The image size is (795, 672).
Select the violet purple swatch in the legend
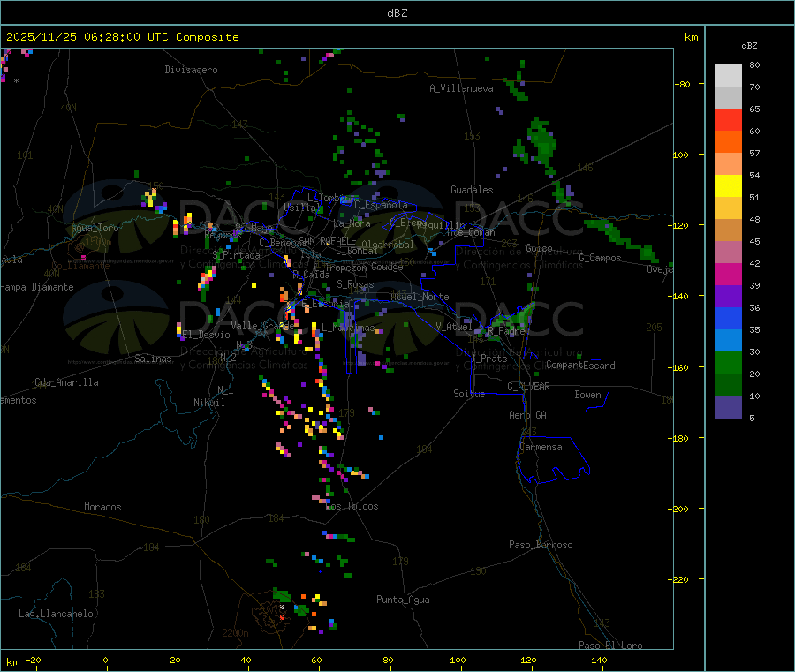728,297
